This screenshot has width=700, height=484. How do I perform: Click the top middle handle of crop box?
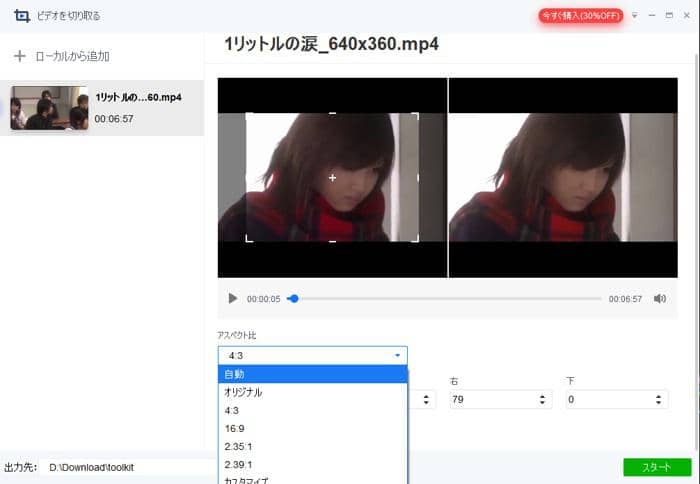pyautogui.click(x=332, y=113)
